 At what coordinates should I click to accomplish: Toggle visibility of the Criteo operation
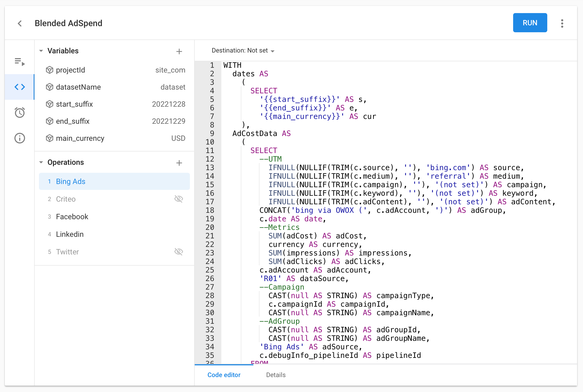[x=178, y=199]
